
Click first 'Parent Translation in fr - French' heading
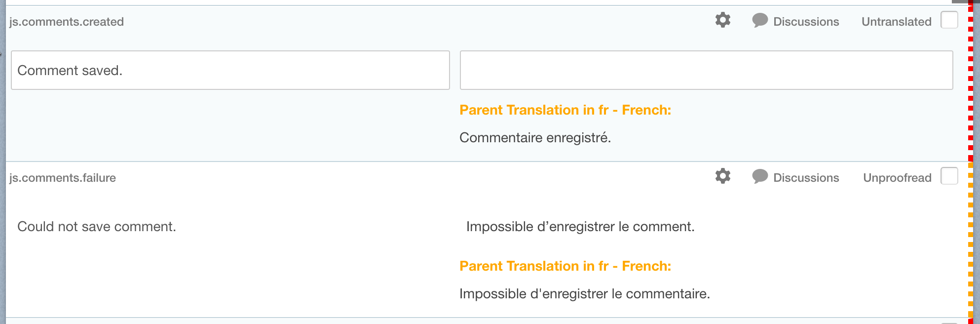[565, 110]
